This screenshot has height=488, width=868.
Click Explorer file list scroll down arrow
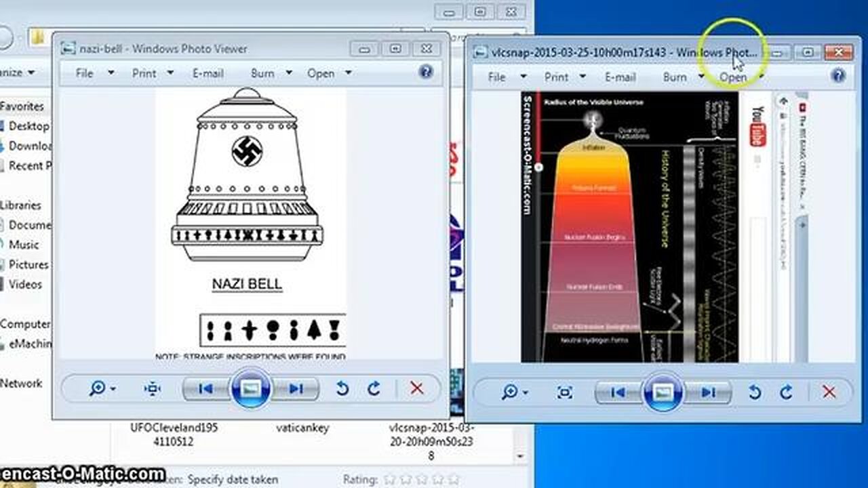coord(520,456)
